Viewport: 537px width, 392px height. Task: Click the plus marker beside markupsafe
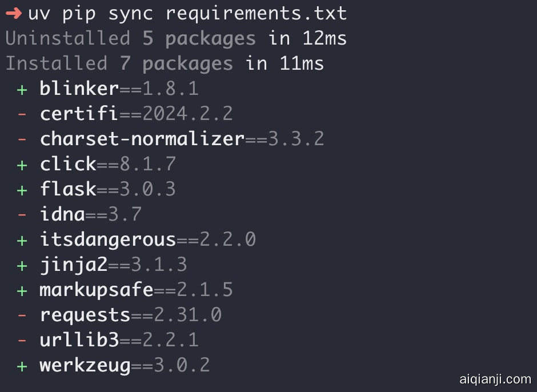[x=22, y=290]
